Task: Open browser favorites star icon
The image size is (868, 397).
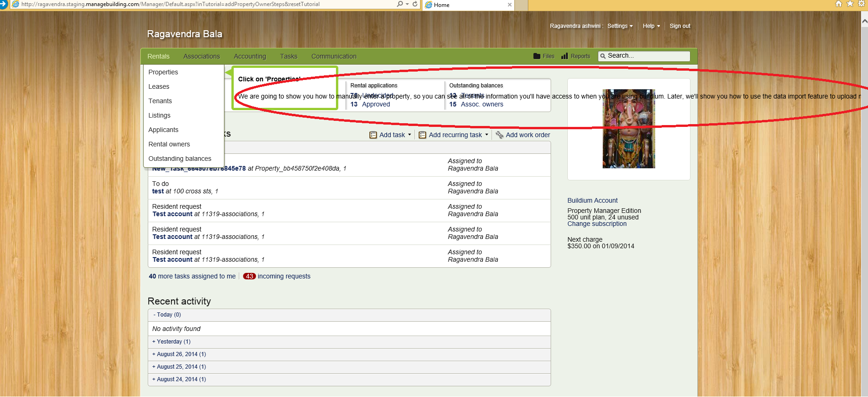Action: (x=850, y=4)
